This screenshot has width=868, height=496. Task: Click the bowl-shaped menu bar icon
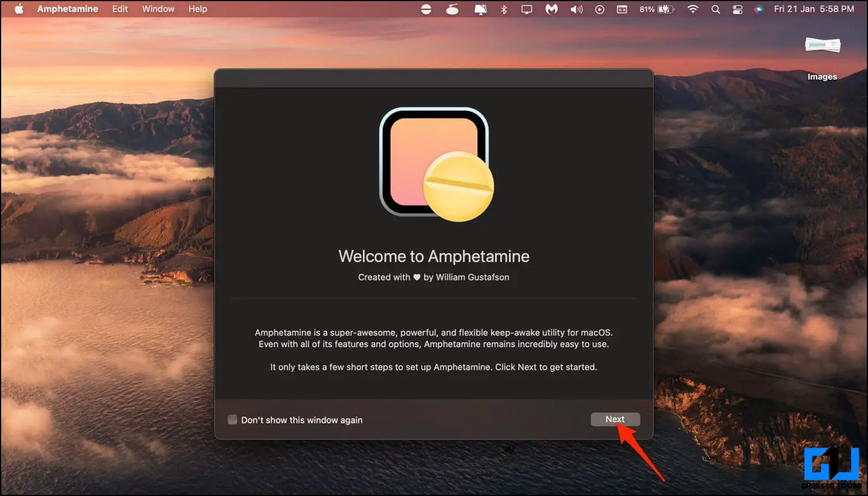(452, 9)
